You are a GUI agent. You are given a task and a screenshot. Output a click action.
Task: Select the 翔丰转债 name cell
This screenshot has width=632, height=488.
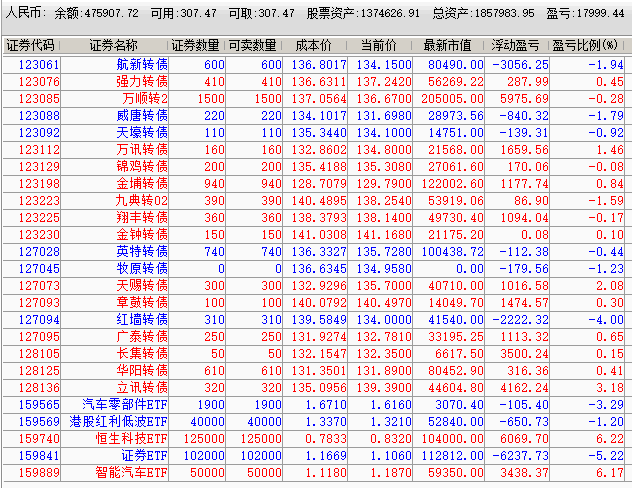142,218
